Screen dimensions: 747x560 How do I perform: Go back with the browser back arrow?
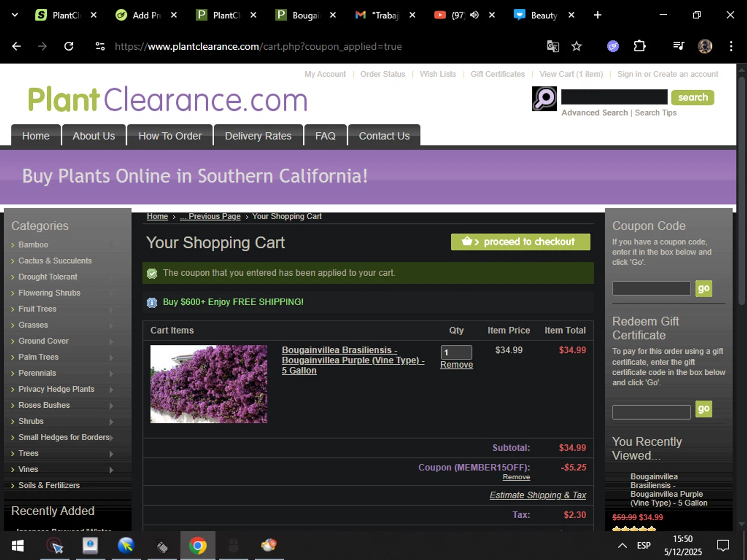[16, 46]
